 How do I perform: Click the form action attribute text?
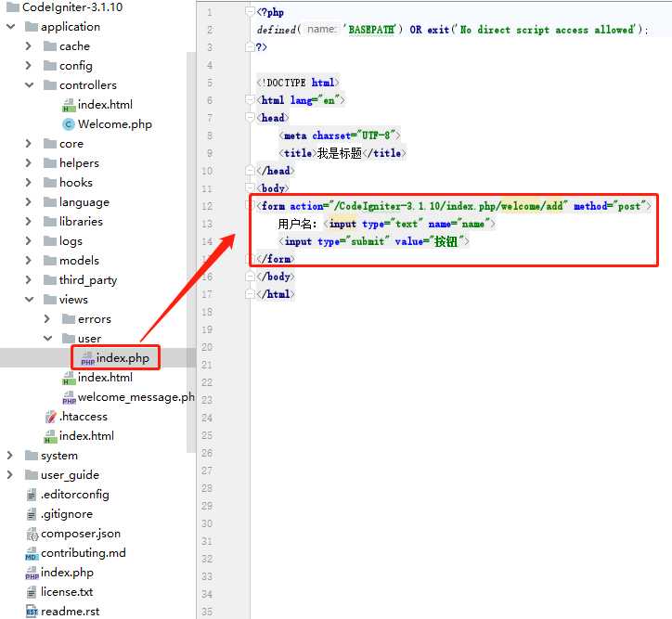point(429,206)
